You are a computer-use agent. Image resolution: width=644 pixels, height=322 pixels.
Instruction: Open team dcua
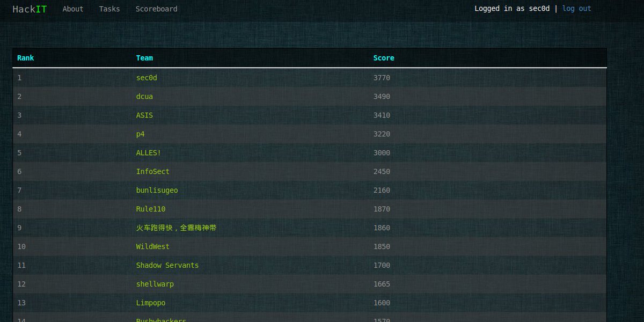coord(144,97)
